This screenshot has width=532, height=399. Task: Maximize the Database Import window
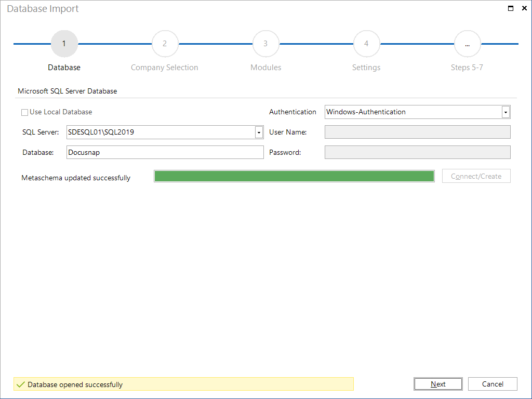pos(511,8)
